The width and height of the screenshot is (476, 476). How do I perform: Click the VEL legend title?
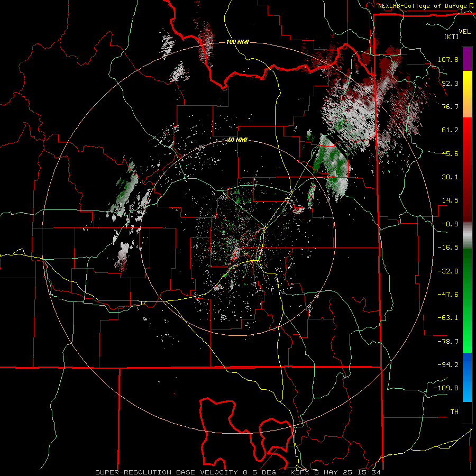464,32
